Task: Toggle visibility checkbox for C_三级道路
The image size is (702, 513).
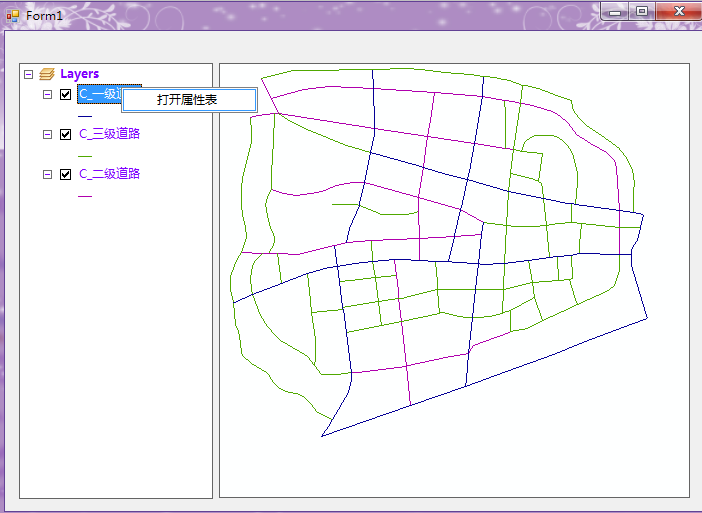Action: tap(66, 134)
